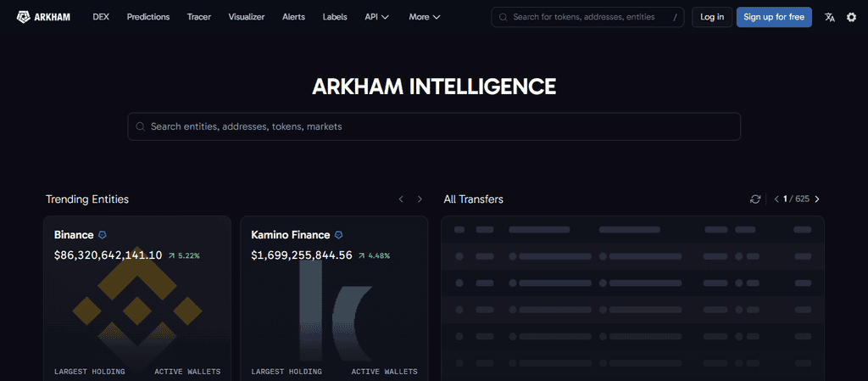Click the slash shortcut hint in header search
The image size is (868, 381).
[x=675, y=17]
